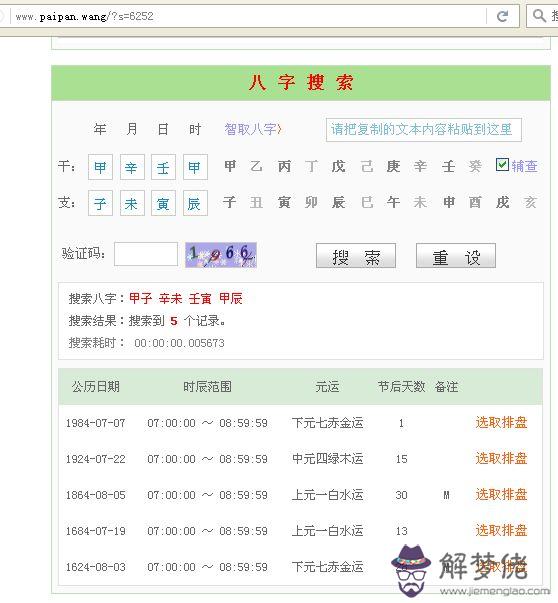Pick stem 庚 from the heavenly stems list
Screen dimensions: 558x603
tap(393, 166)
